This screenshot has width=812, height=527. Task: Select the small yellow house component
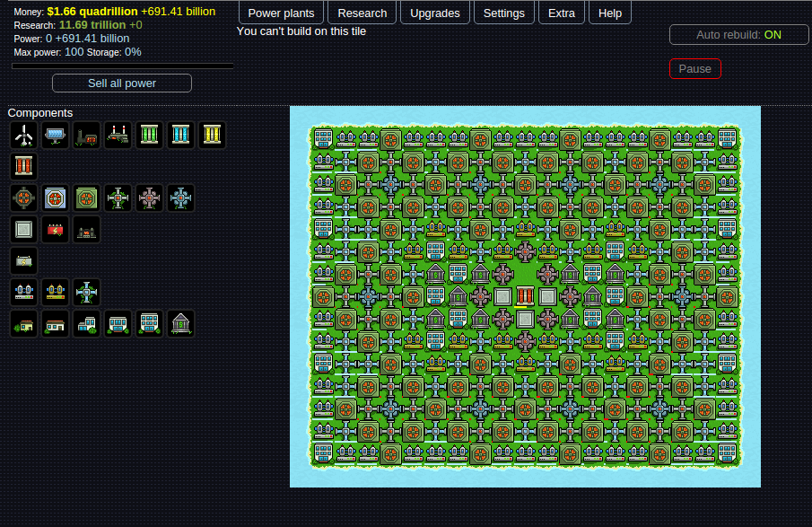tap(24, 324)
